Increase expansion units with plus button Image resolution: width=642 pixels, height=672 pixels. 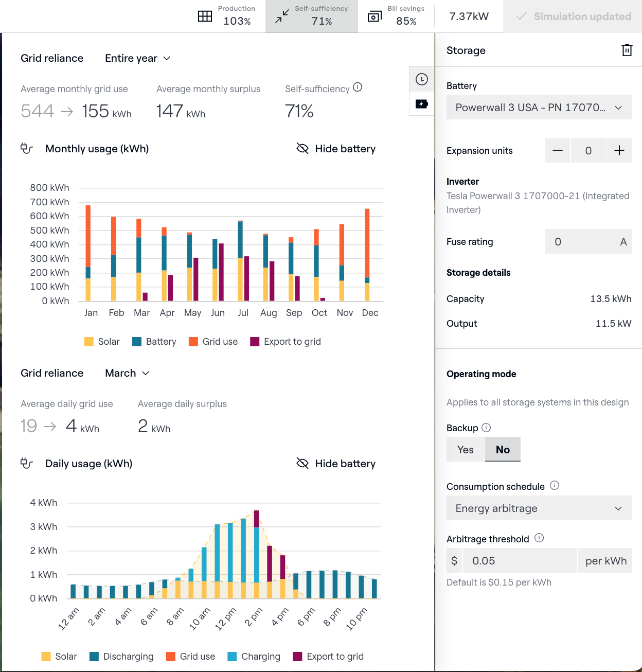tap(619, 150)
